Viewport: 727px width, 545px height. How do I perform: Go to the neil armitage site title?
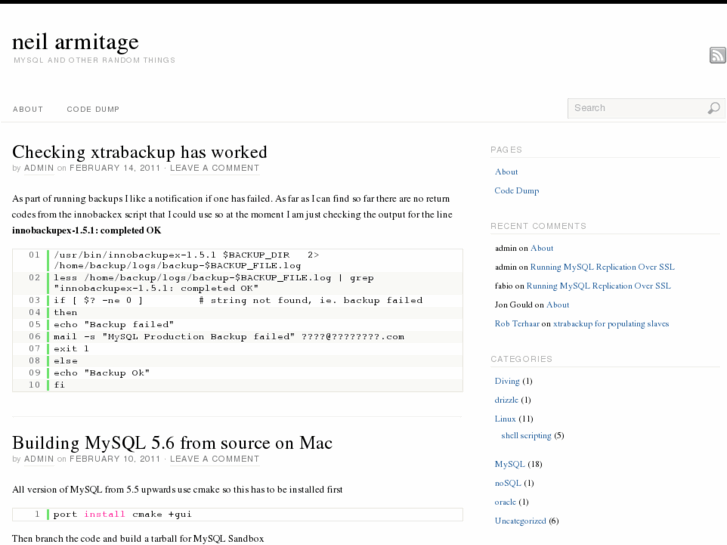click(x=75, y=41)
